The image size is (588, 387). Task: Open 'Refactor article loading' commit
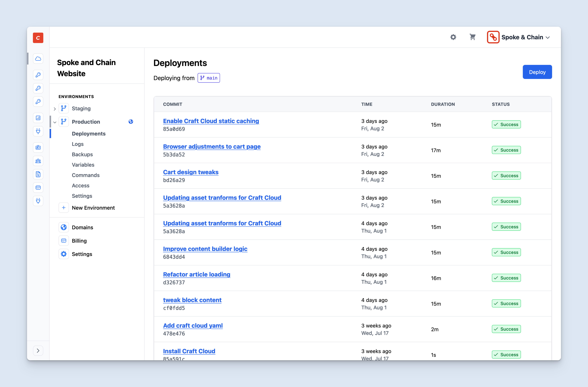click(197, 274)
